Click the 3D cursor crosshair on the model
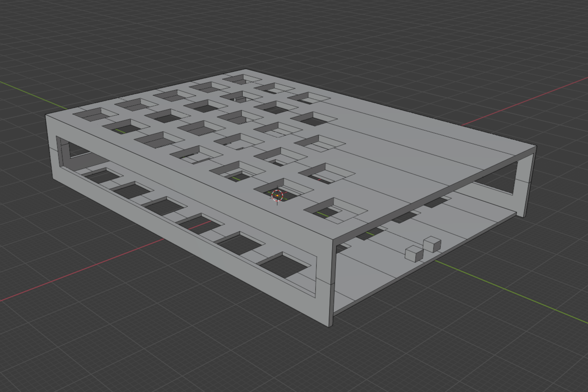The image size is (588, 392). coord(277,196)
